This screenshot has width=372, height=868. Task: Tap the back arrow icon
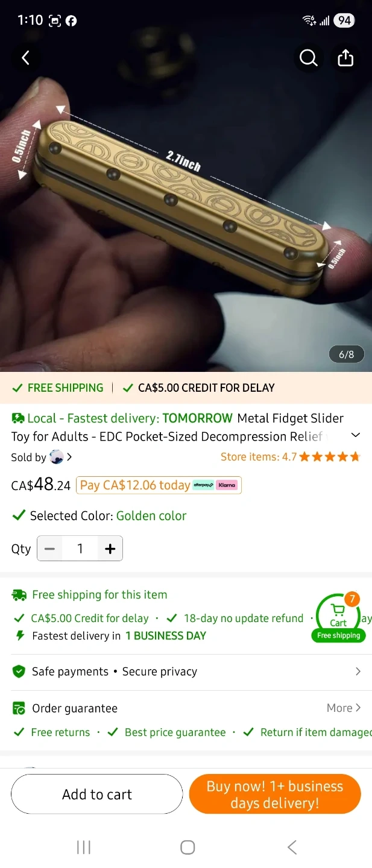coord(25,58)
